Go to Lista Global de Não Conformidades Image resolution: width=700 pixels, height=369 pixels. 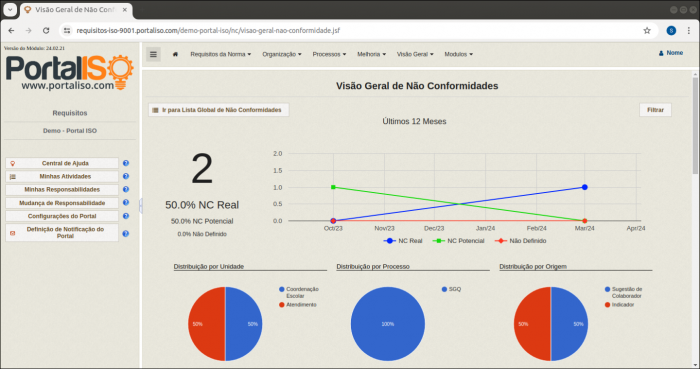pos(219,110)
